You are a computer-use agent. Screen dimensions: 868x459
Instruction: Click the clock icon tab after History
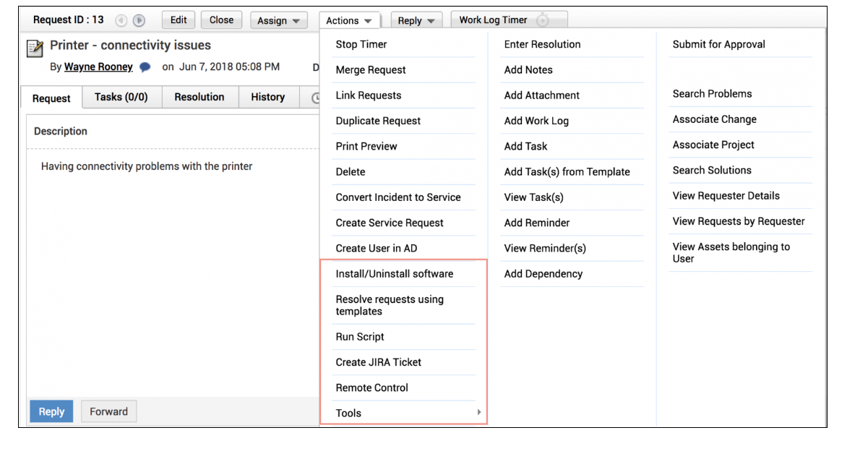pyautogui.click(x=315, y=98)
